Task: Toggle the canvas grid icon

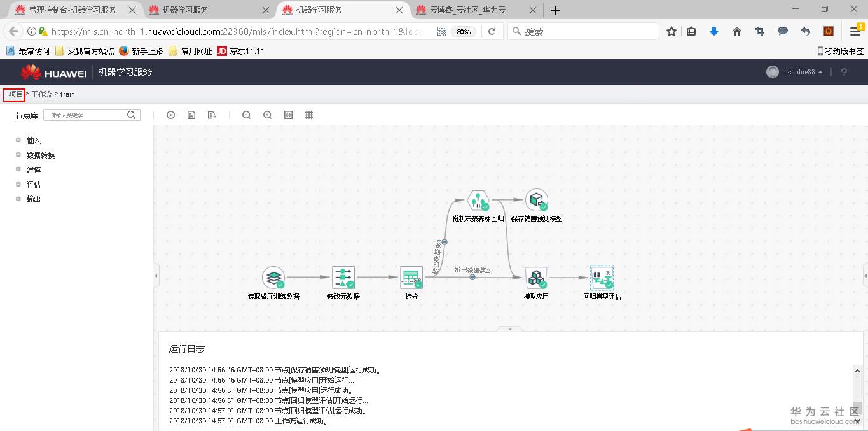Action: (x=309, y=115)
